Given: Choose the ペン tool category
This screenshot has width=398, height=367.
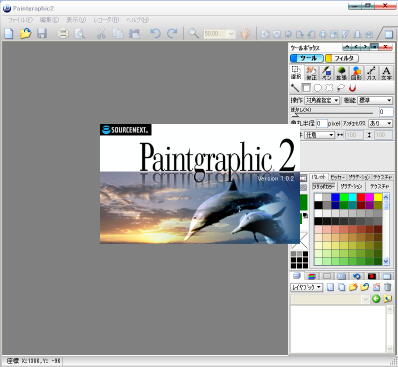Looking at the screenshot, I should pyautogui.click(x=326, y=72).
